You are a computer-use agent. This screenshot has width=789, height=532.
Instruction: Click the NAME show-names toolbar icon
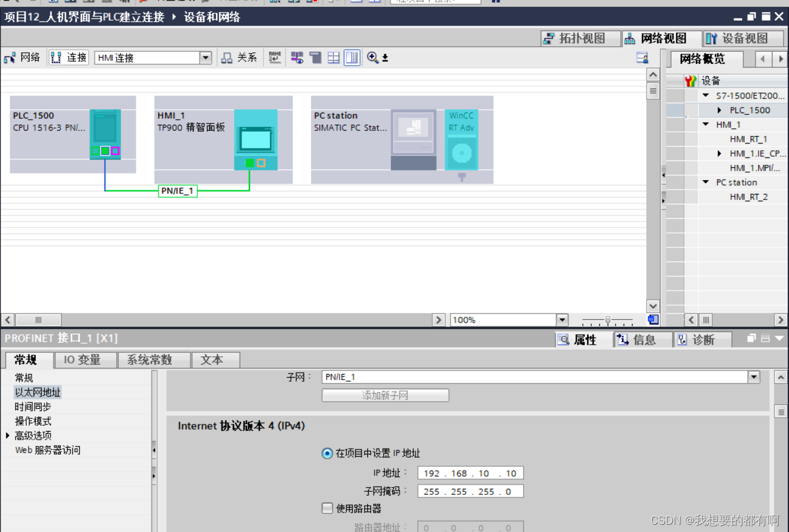tap(275, 58)
